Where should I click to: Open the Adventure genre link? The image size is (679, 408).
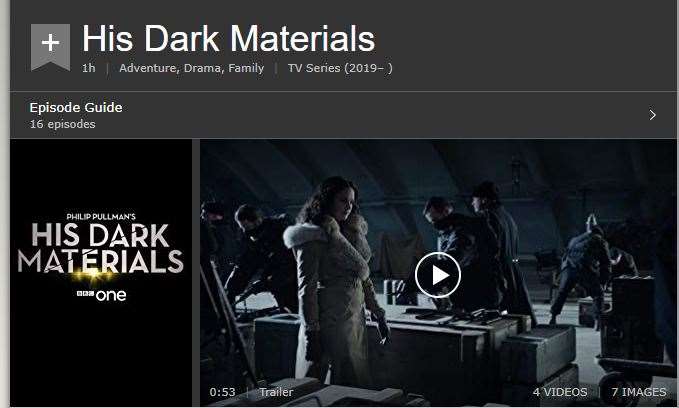(148, 68)
